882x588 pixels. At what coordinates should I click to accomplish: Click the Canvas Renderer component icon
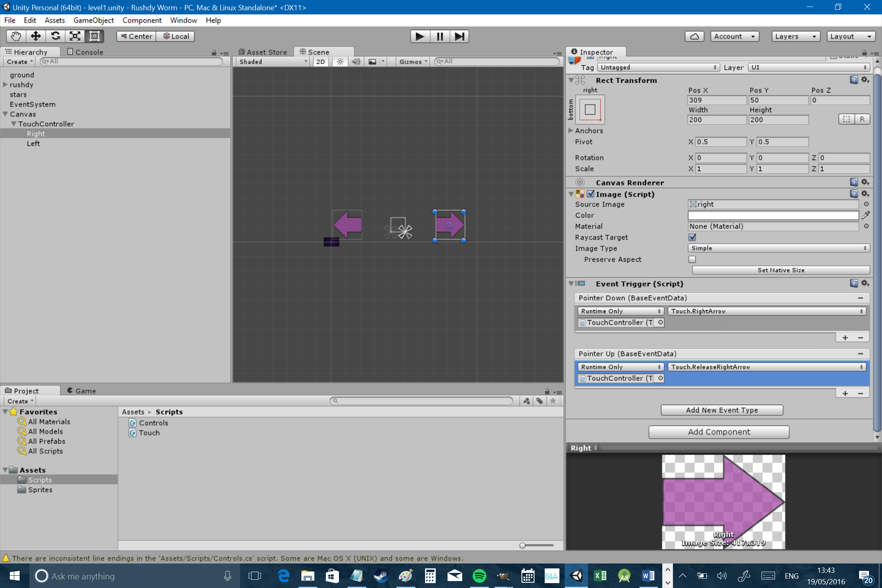pos(580,183)
